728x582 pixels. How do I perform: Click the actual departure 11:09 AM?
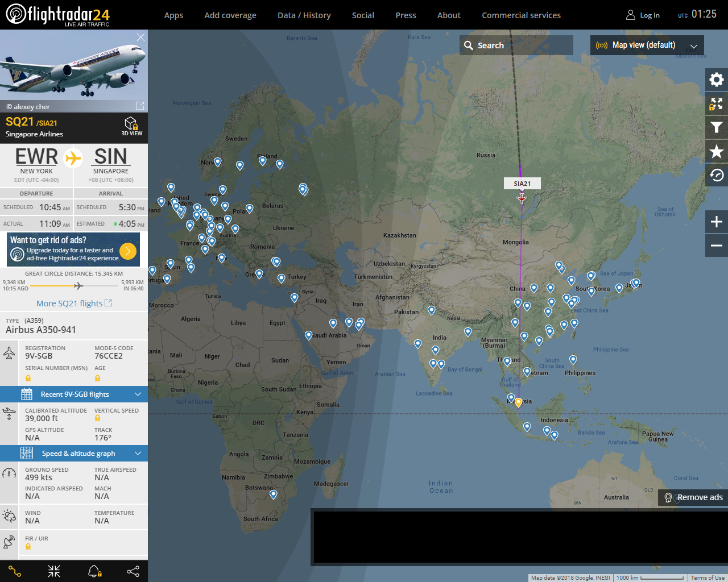[55, 224]
